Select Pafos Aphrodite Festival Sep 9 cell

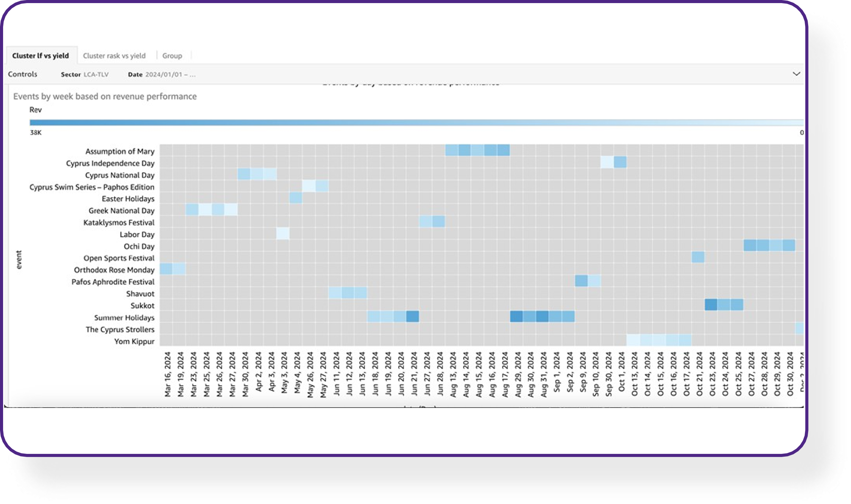(581, 281)
